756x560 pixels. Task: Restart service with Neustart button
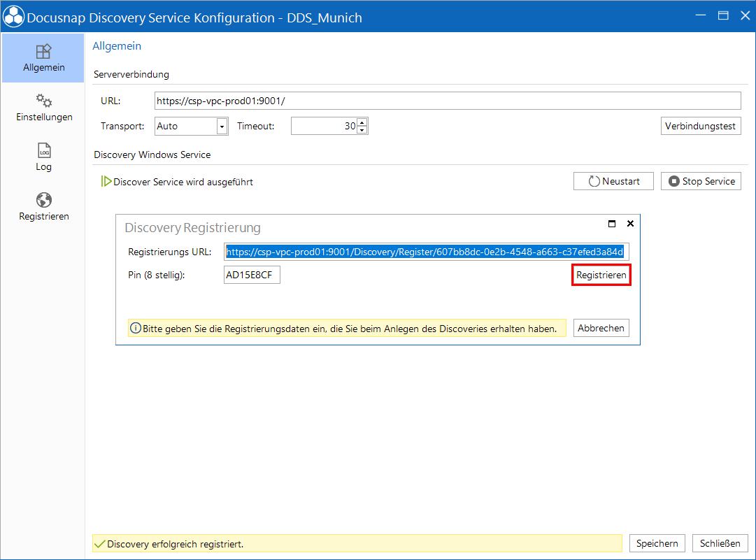point(613,182)
